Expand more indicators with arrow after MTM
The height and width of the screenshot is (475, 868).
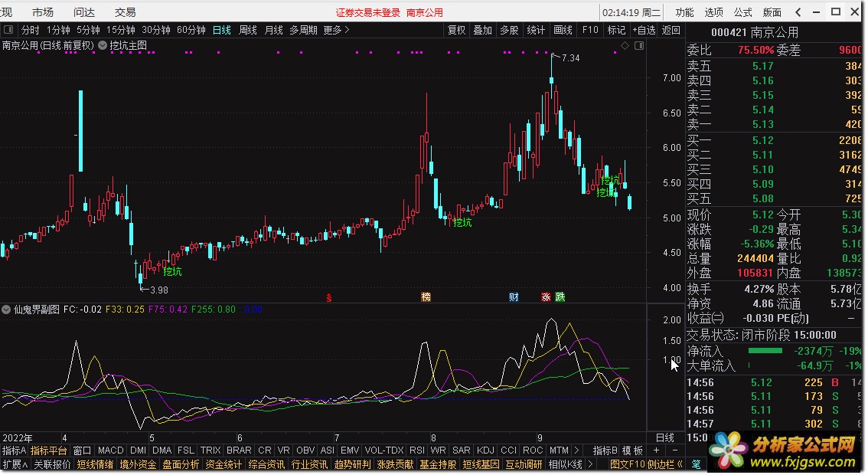point(577,450)
